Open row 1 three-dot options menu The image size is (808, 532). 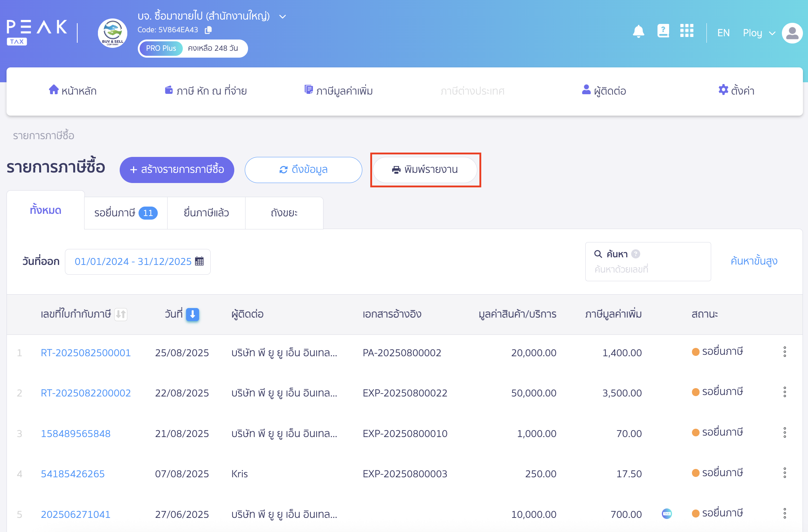(784, 352)
